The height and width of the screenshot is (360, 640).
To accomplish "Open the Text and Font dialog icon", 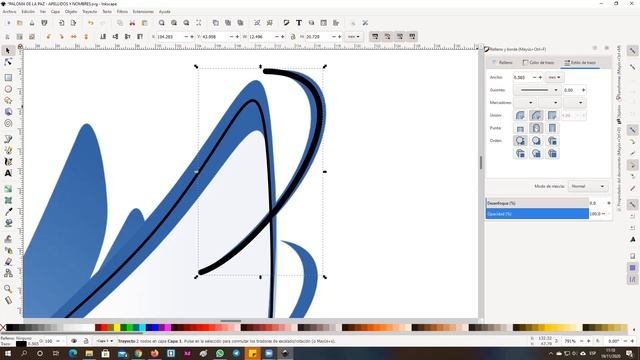I will 299,23.
